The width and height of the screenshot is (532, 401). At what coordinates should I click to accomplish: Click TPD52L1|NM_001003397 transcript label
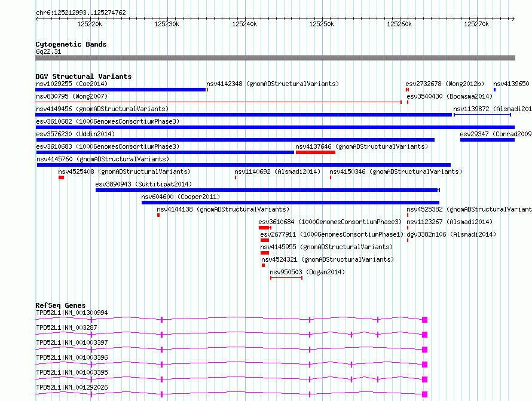click(72, 342)
